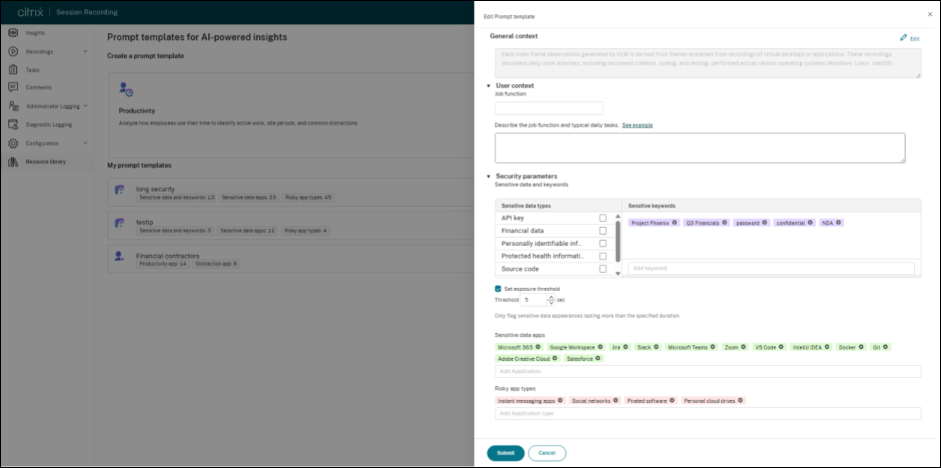941x468 pixels.
Task: Collapse the Security parameters section
Action: 489,176
